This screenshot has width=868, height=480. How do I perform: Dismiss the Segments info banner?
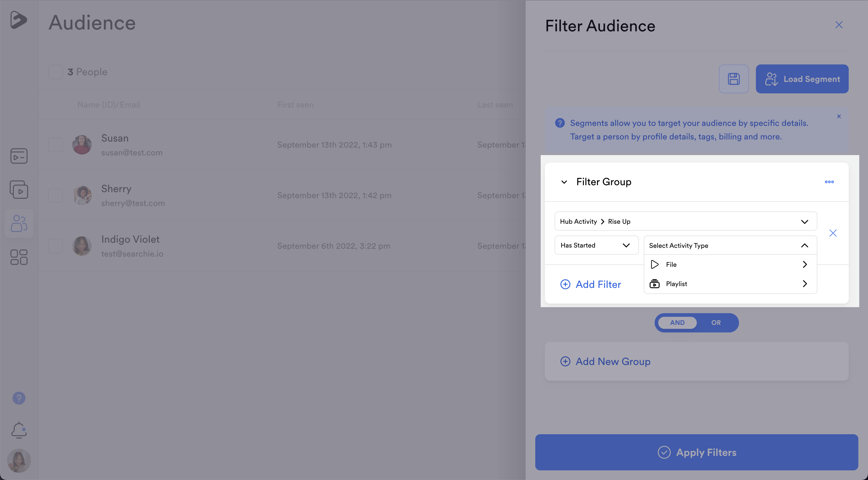coord(839,117)
